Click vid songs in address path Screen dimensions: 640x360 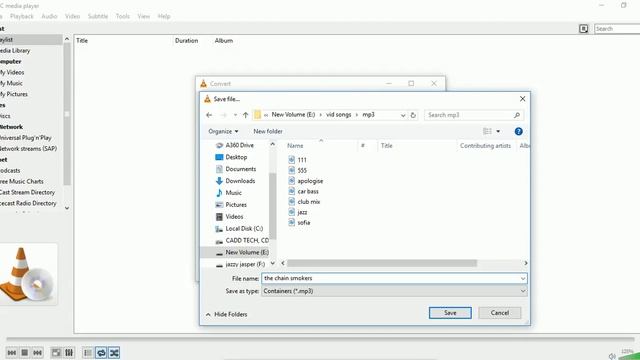(x=338, y=115)
